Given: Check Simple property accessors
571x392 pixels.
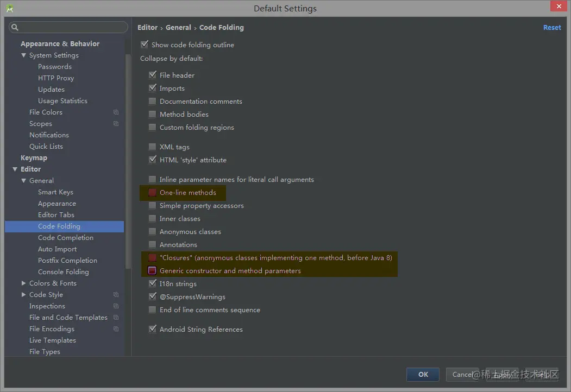Looking at the screenshot, I should point(152,206).
